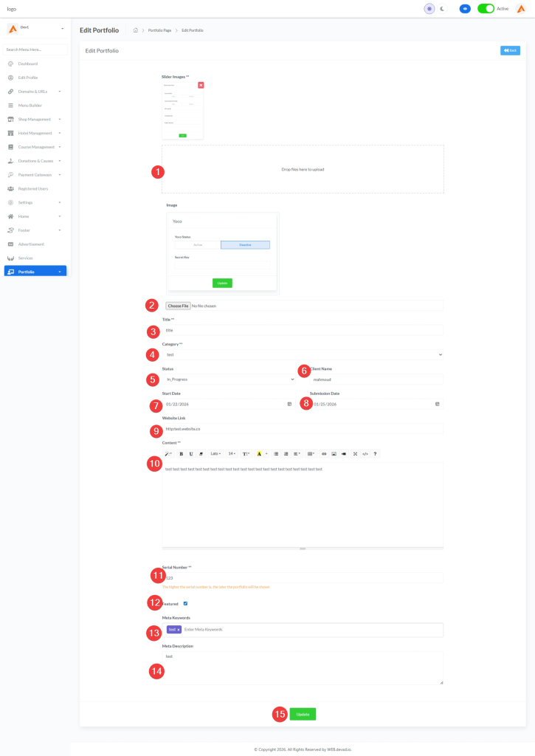
Task: Open the Status dropdown showing In_Progress
Action: [230, 379]
